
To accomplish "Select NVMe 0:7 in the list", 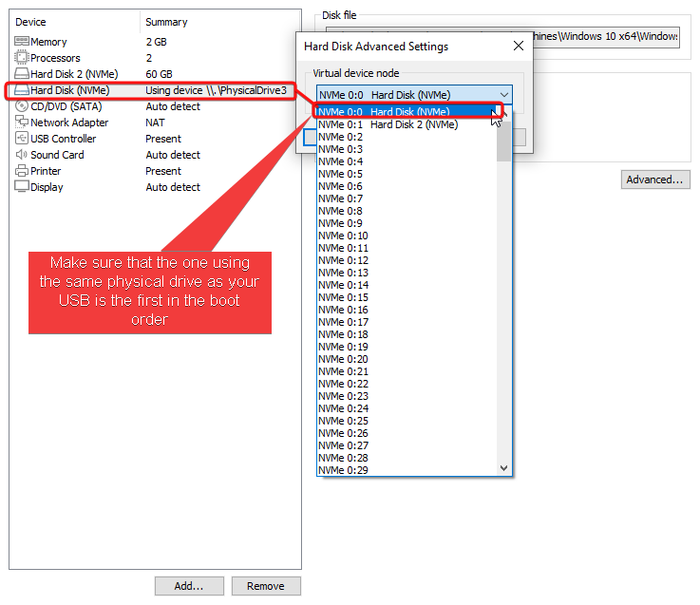I will coord(407,199).
